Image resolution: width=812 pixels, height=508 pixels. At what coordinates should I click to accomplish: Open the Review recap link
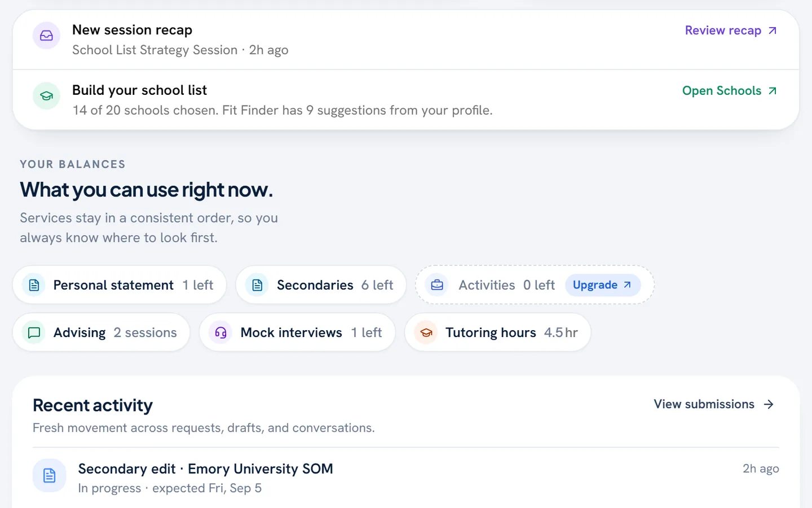click(x=731, y=30)
